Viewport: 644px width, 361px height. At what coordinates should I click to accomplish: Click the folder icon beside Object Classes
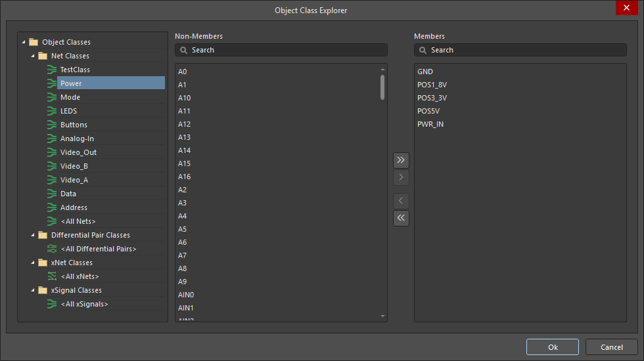click(x=34, y=42)
